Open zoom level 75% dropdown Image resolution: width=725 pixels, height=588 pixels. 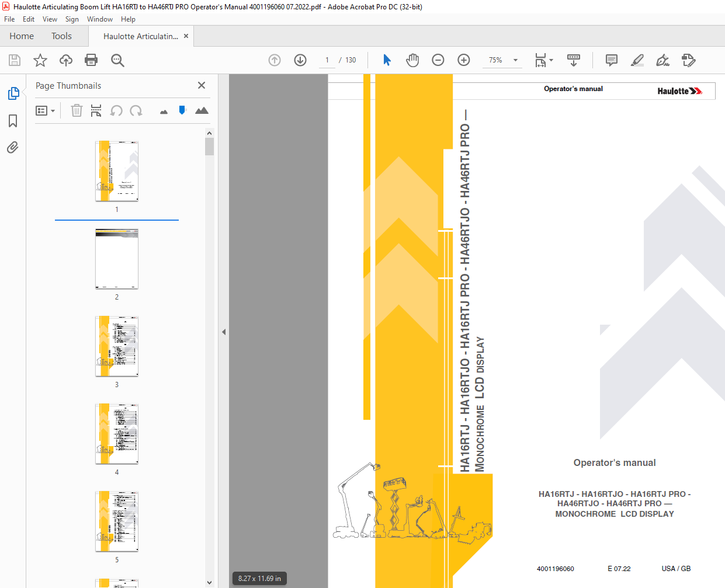pyautogui.click(x=502, y=60)
